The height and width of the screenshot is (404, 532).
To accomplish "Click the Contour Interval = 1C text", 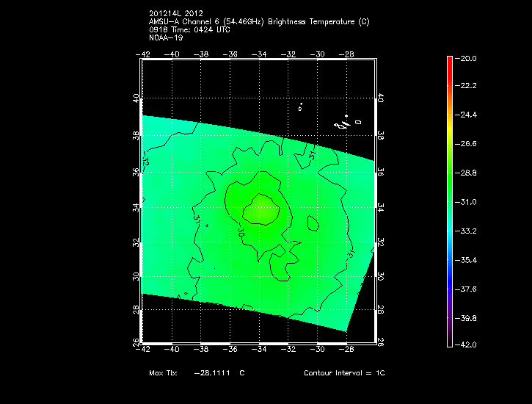I will [x=344, y=373].
